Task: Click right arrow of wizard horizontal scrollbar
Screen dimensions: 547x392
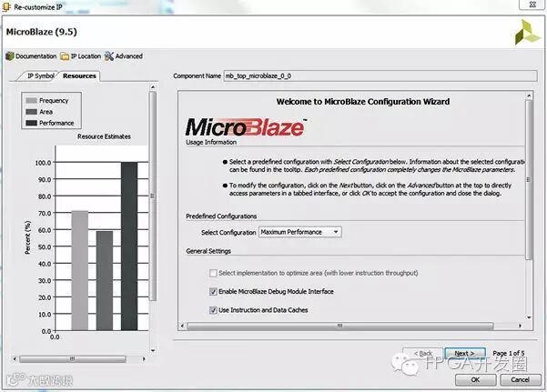Action: 520,326
